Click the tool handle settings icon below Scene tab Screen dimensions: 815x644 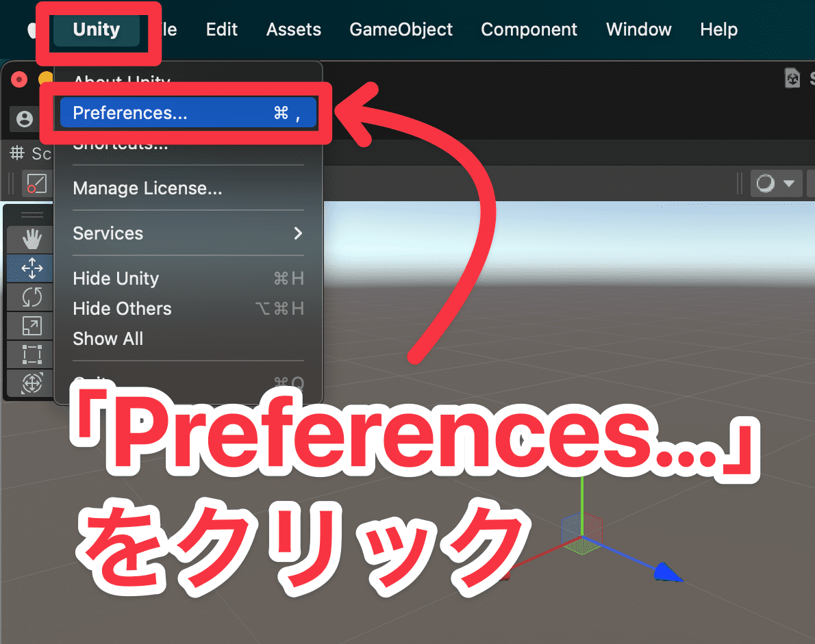point(38,183)
